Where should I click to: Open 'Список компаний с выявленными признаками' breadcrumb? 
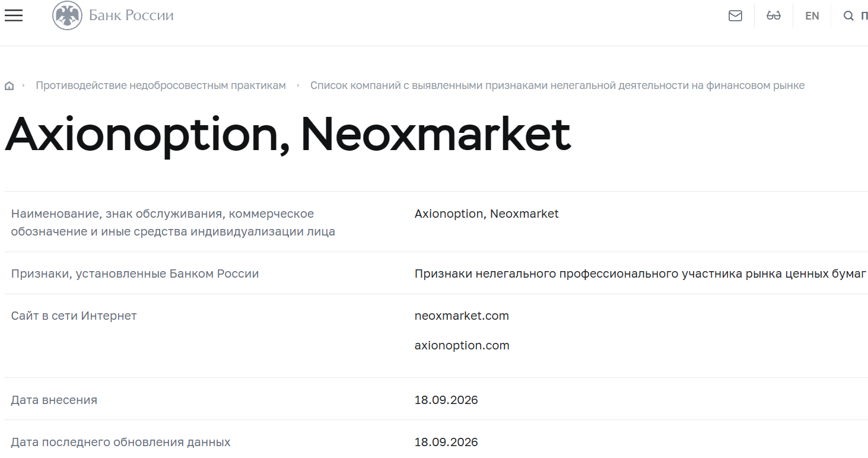[557, 85]
